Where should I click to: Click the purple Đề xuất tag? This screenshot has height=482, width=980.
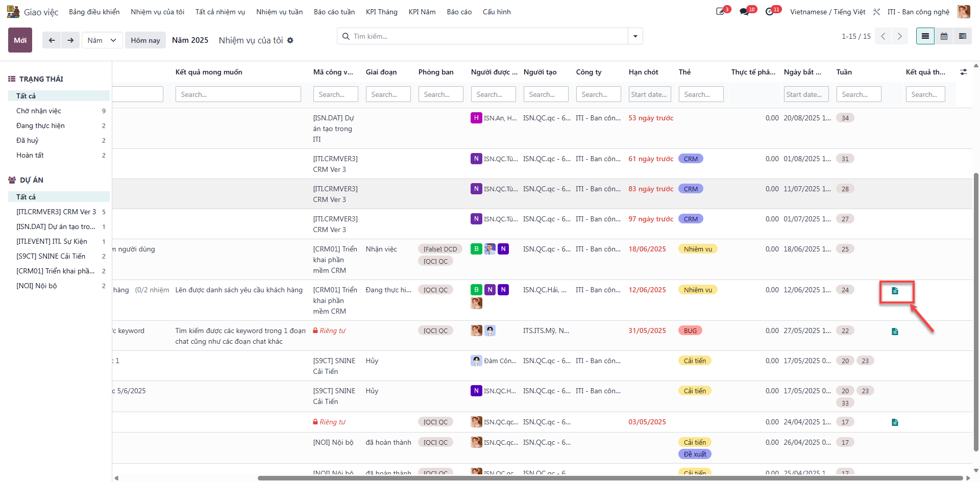(x=695, y=454)
